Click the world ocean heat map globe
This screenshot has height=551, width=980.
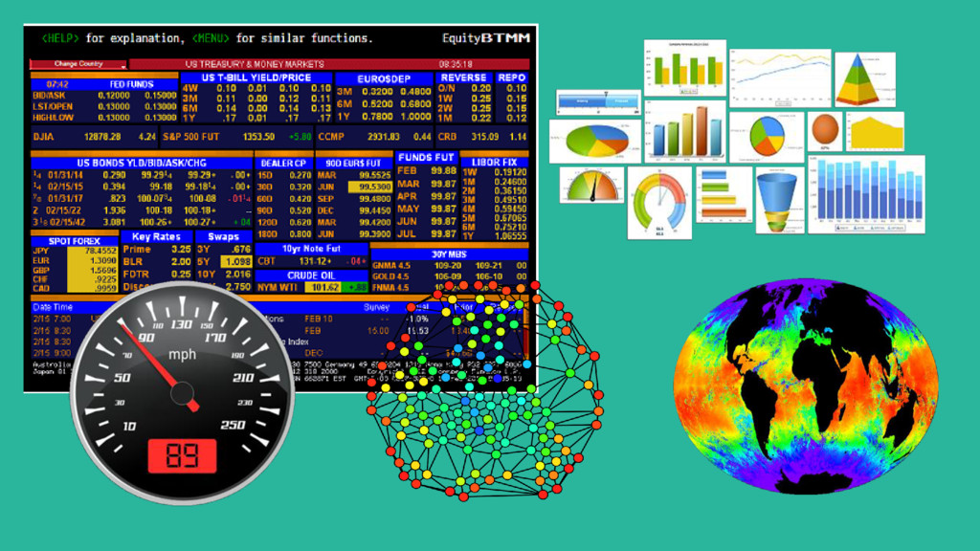click(x=806, y=386)
